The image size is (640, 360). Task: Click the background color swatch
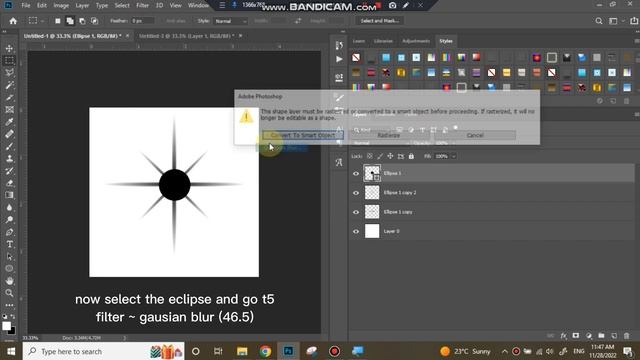[x=13, y=331]
